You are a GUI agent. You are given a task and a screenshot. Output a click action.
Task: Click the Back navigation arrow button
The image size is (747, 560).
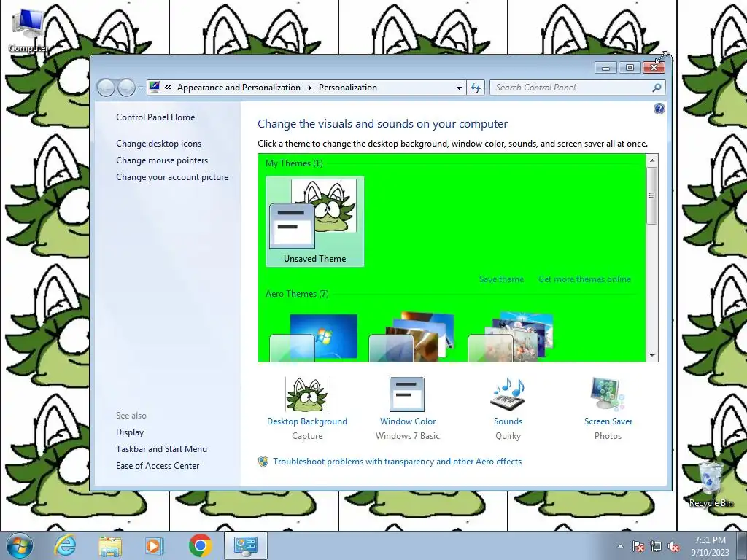106,87
